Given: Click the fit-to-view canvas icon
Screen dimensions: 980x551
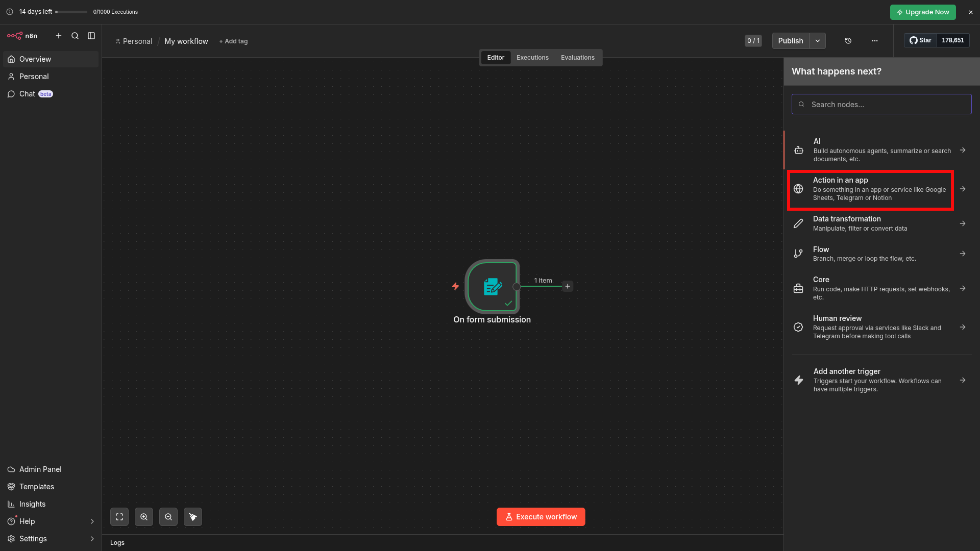Looking at the screenshot, I should point(119,517).
